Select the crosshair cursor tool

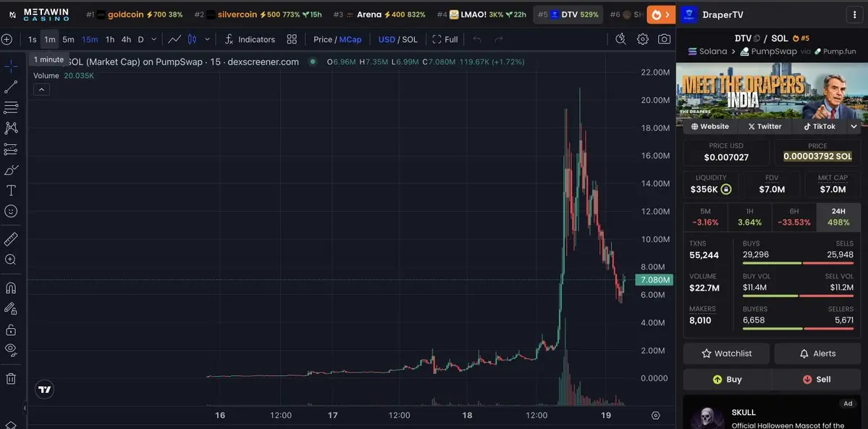point(11,67)
